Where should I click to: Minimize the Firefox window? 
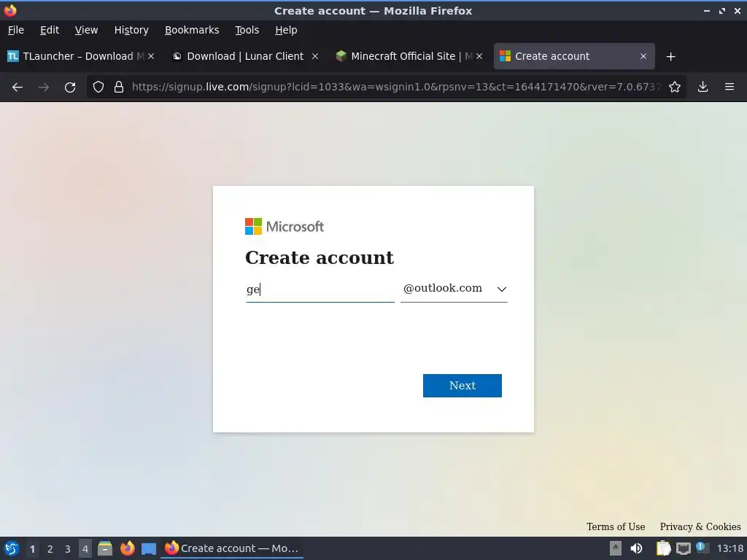pyautogui.click(x=707, y=11)
